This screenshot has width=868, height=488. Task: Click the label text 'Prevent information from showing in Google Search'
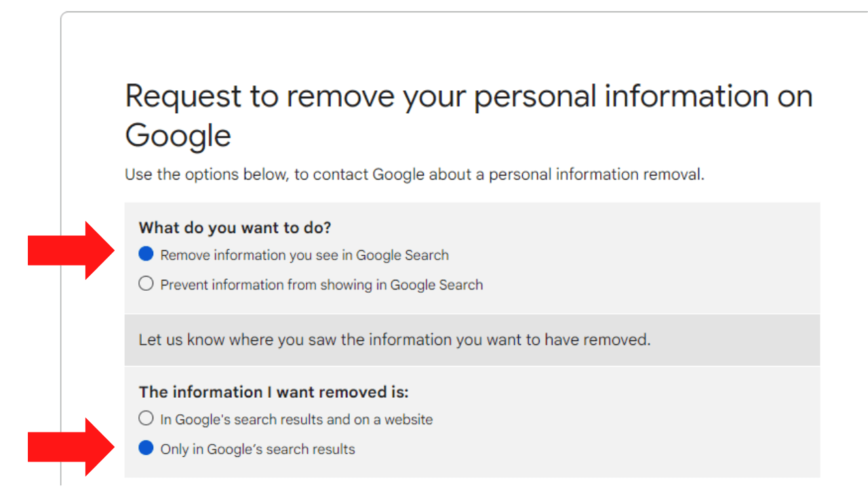coord(321,285)
